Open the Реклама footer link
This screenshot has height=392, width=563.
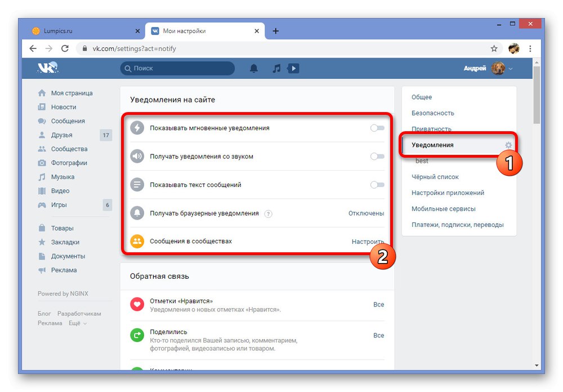tap(50, 323)
